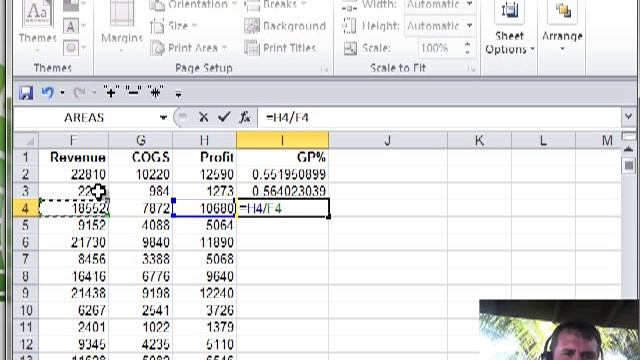640x360 pixels.
Task: Click the Insert Function fx button
Action: [245, 118]
